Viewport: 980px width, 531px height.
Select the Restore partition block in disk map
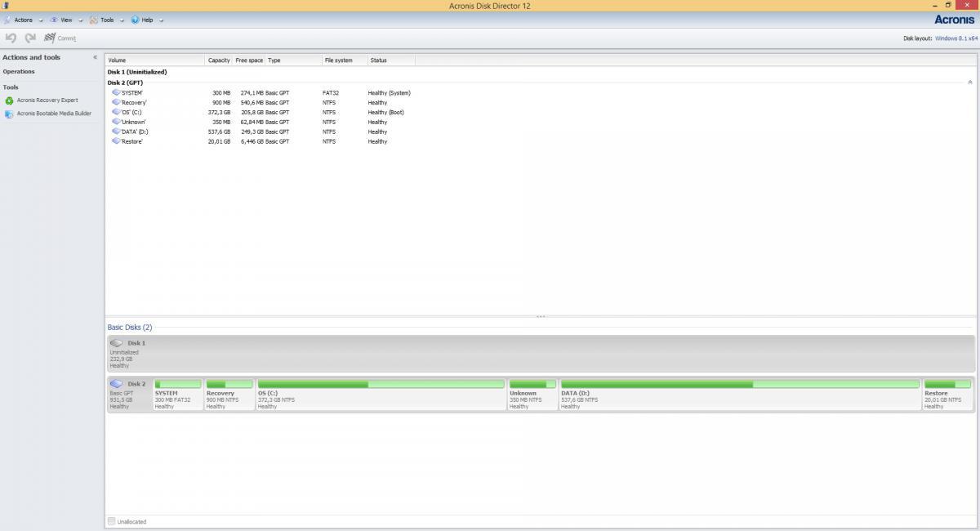tap(948, 395)
